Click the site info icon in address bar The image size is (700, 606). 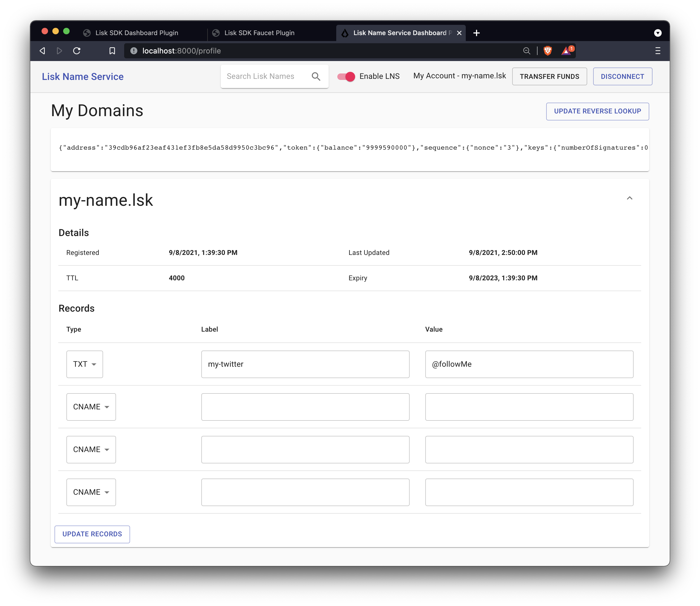coord(134,51)
